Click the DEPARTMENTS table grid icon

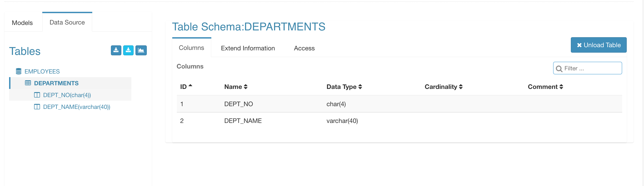click(28, 83)
